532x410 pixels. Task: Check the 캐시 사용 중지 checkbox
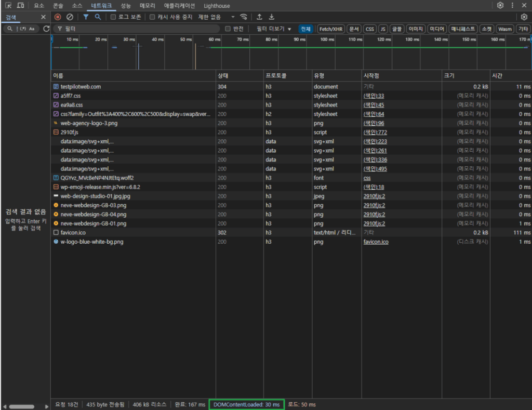point(152,17)
